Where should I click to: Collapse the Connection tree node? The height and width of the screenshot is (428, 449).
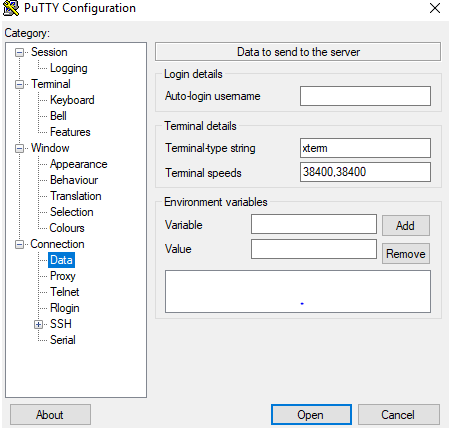point(20,245)
